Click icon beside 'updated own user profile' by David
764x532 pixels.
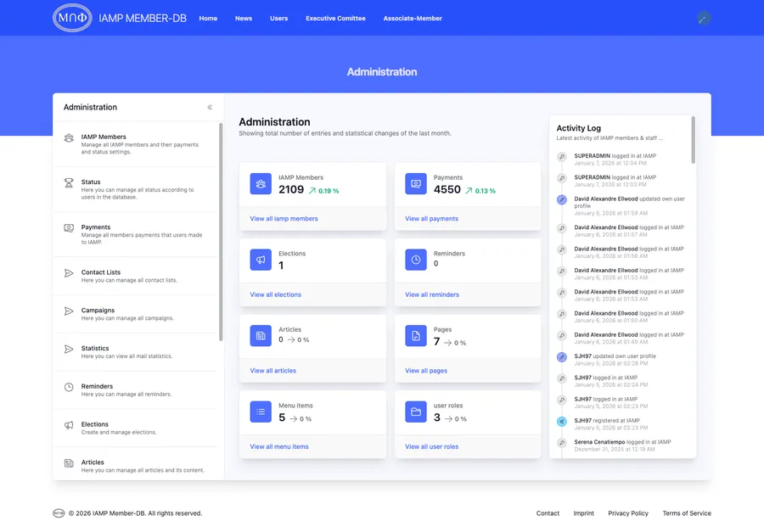point(562,199)
